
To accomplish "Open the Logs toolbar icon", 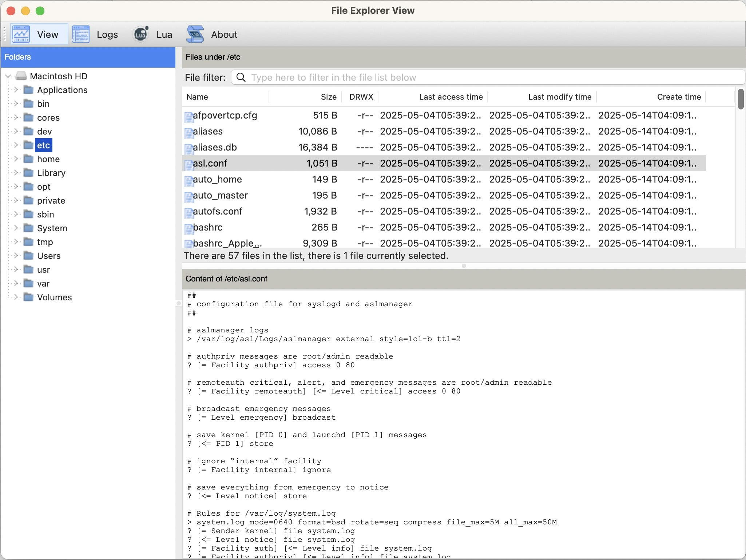I will (x=81, y=34).
